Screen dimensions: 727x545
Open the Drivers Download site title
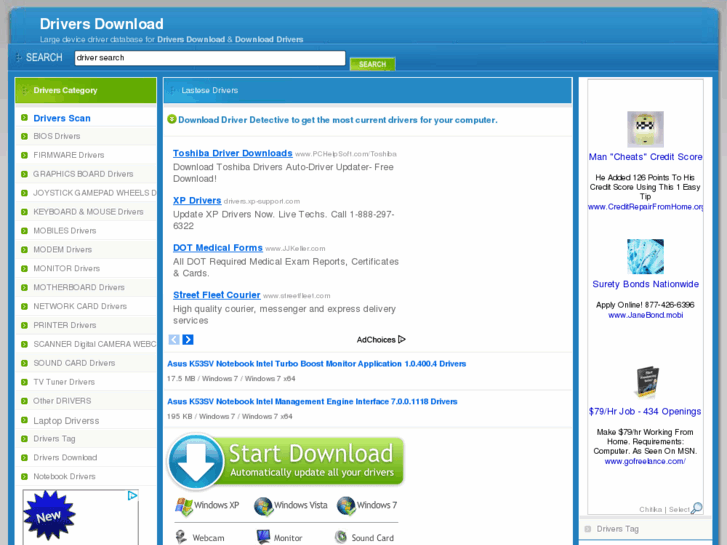tap(102, 24)
